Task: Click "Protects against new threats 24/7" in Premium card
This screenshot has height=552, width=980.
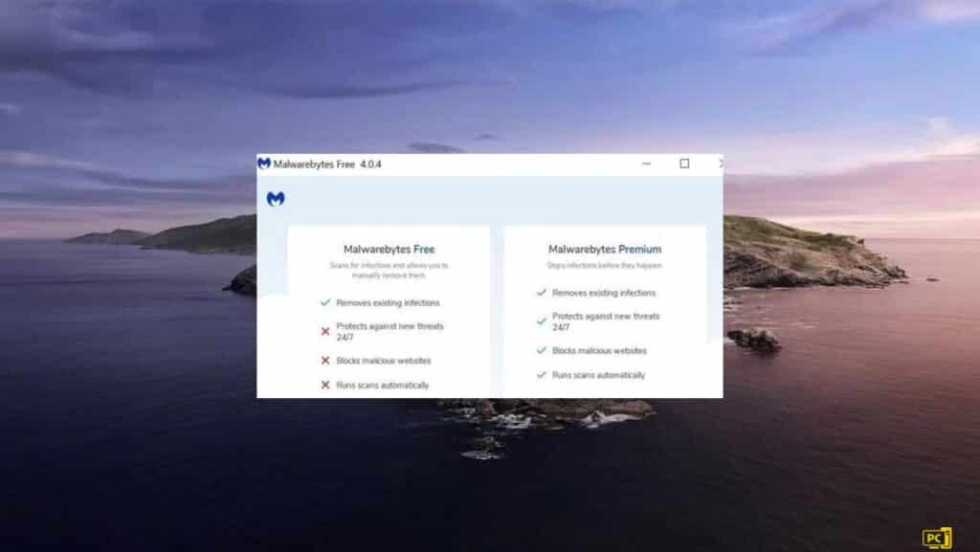Action: (606, 321)
